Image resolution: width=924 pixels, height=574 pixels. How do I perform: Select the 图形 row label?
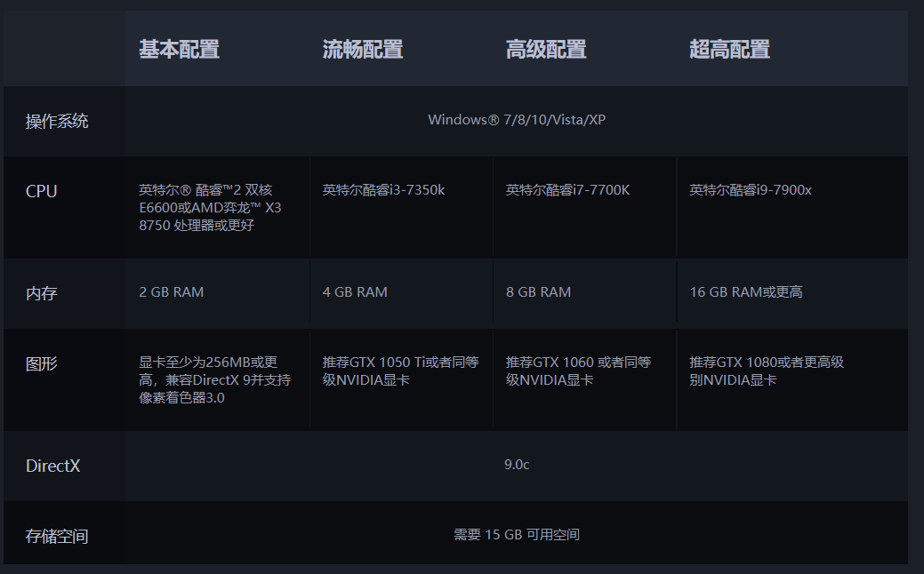click(41, 363)
